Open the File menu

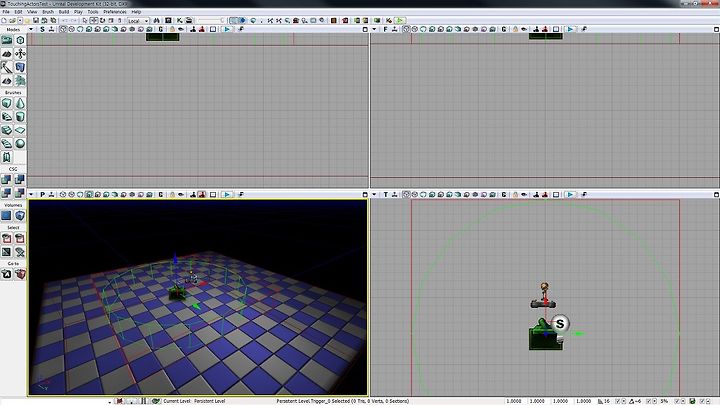click(x=6, y=12)
